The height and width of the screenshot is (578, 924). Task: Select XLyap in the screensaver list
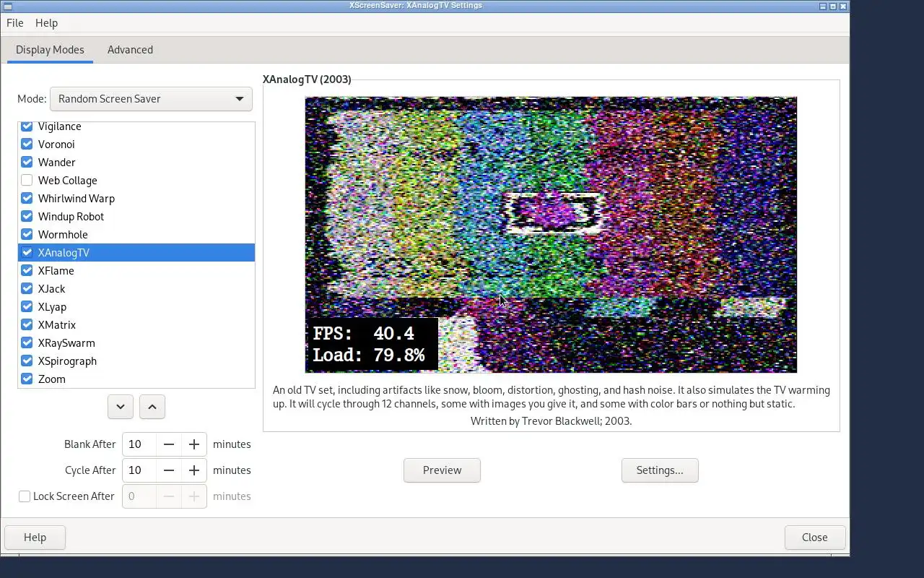point(136,307)
